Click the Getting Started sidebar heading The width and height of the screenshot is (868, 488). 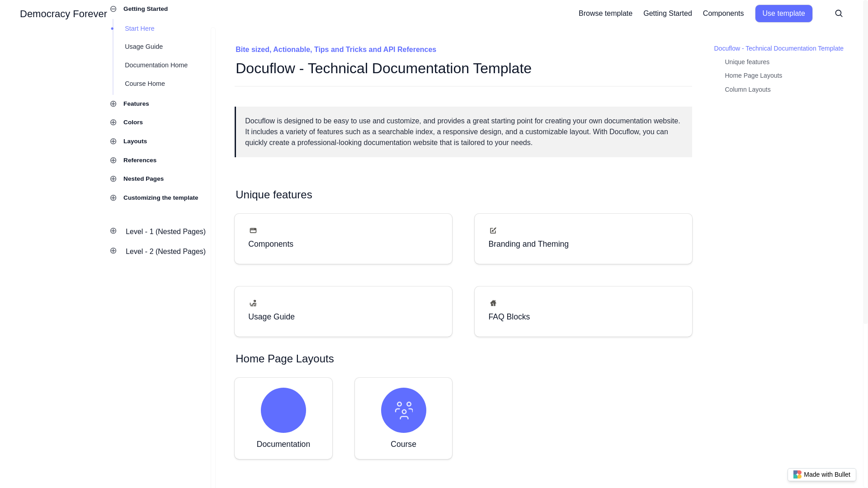(x=146, y=9)
